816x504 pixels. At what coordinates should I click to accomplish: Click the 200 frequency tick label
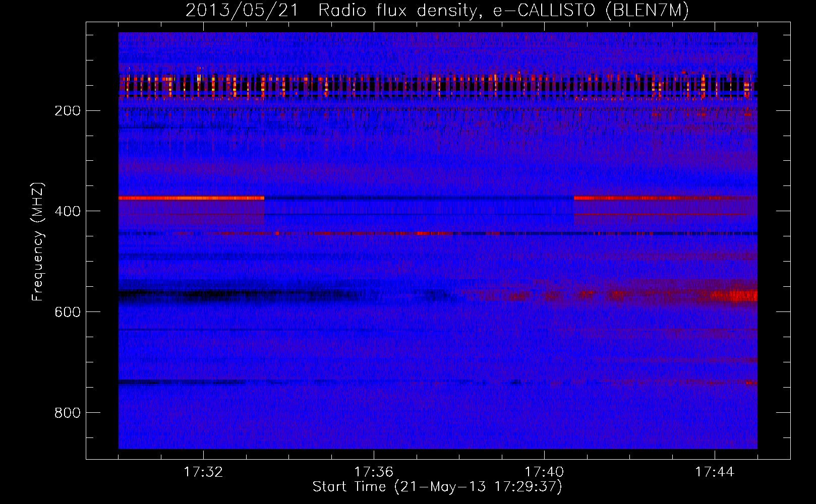coord(67,110)
